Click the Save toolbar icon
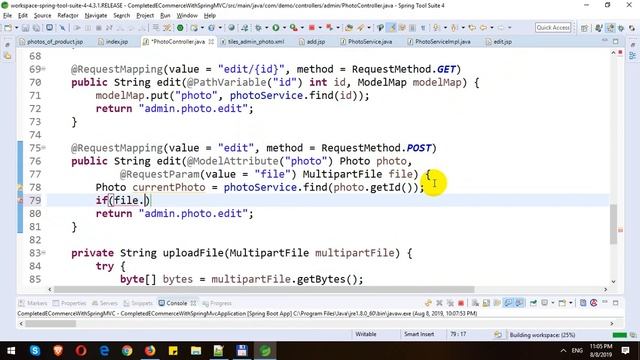 (x=25, y=28)
